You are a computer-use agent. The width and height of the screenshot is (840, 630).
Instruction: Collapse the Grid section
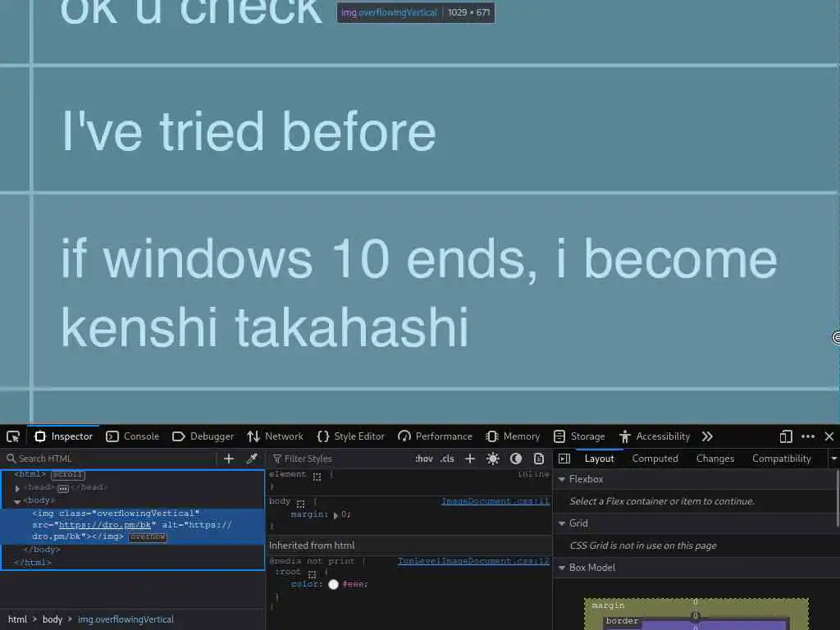pyautogui.click(x=562, y=523)
